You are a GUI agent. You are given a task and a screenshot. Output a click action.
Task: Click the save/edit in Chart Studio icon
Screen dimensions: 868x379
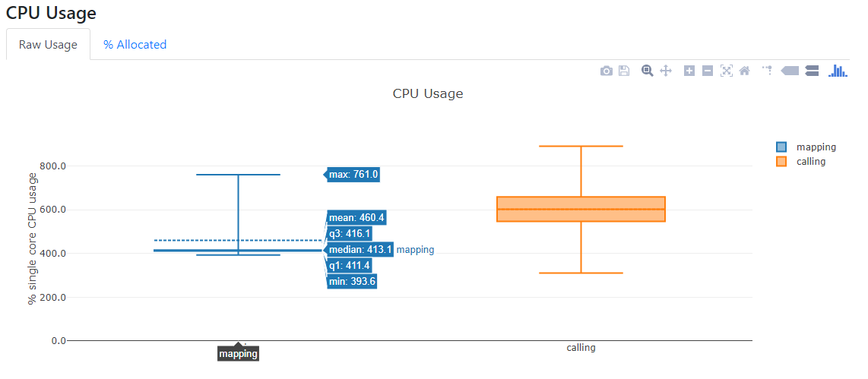click(x=624, y=71)
